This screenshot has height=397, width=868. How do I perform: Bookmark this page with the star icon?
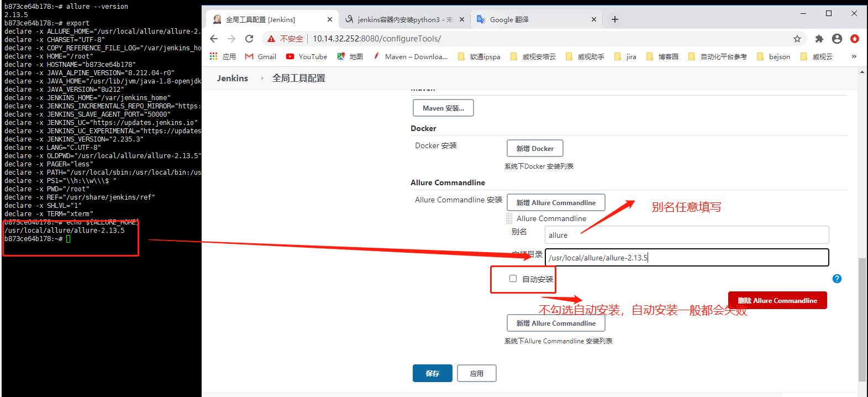(x=797, y=39)
